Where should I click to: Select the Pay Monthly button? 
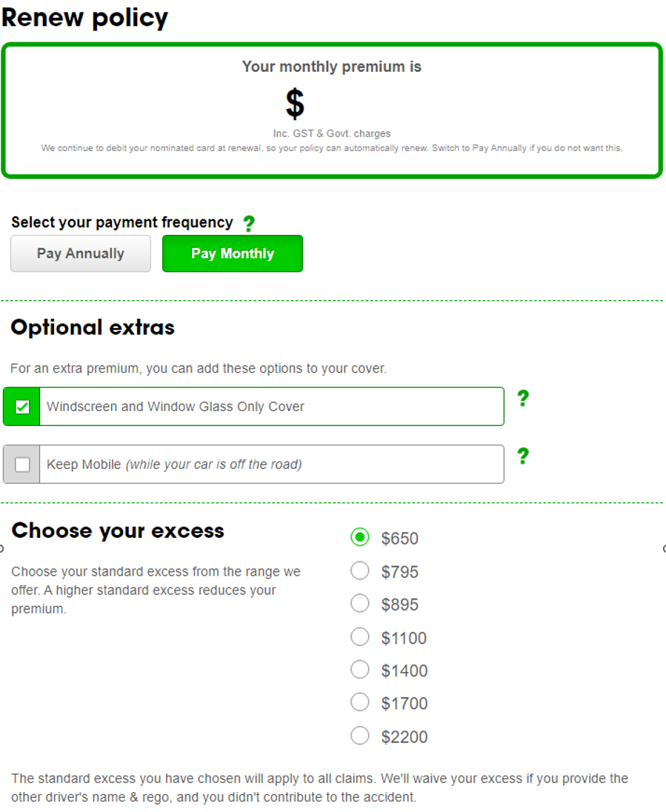click(x=233, y=253)
